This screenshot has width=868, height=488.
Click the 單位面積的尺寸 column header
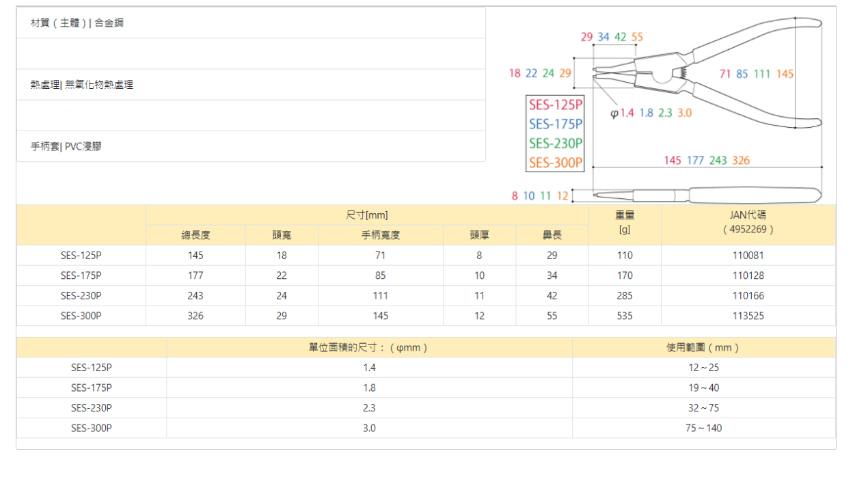point(369,347)
